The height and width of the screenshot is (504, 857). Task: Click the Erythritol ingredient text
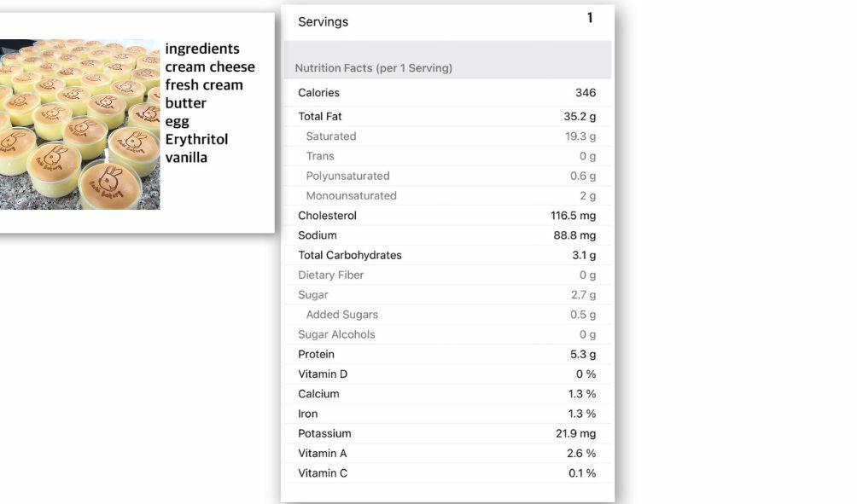click(x=196, y=139)
